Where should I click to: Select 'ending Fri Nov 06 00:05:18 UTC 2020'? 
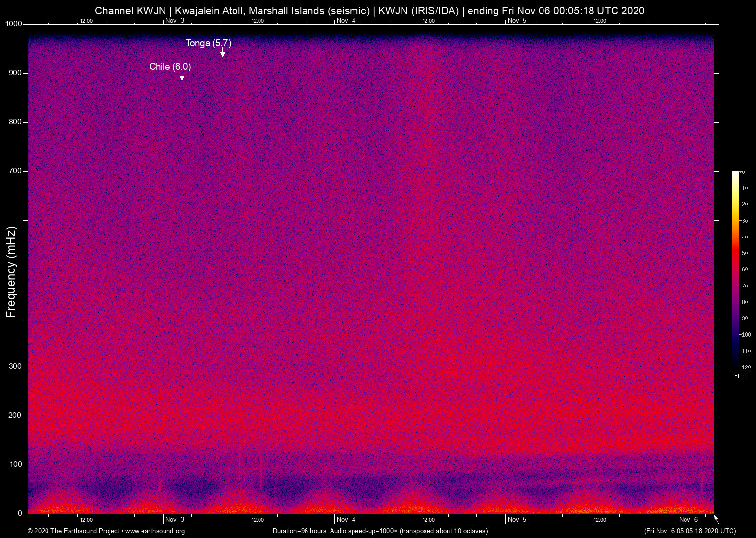tap(556, 11)
